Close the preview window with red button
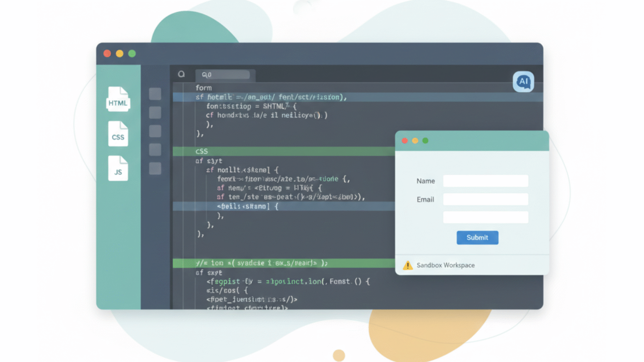 click(405, 141)
